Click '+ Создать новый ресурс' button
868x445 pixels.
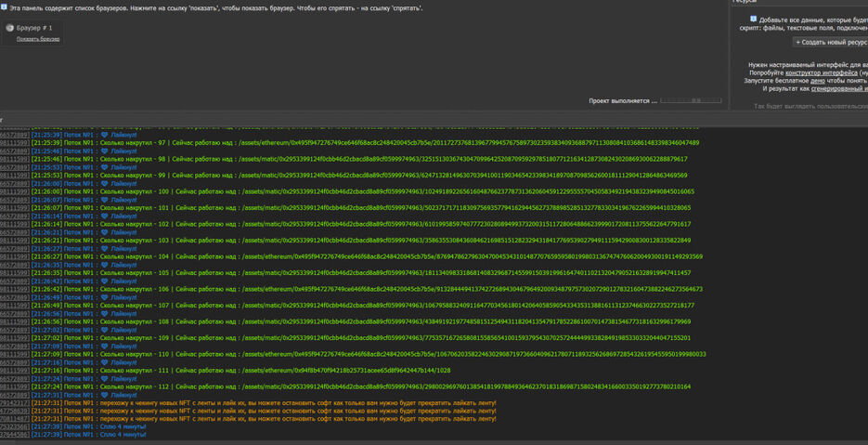[x=830, y=42]
